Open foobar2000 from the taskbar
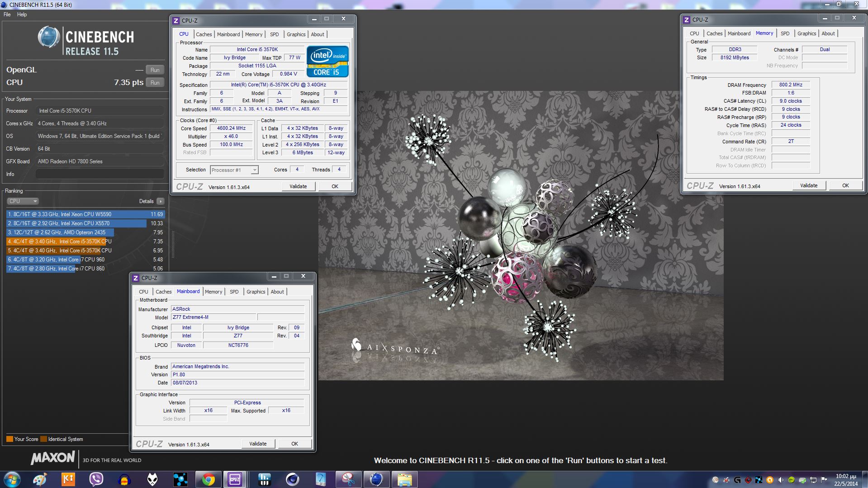 [x=152, y=479]
